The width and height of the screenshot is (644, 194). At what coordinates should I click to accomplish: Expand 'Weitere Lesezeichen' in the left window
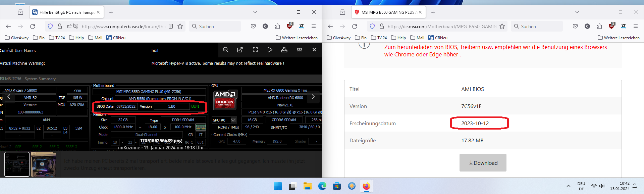point(297,38)
